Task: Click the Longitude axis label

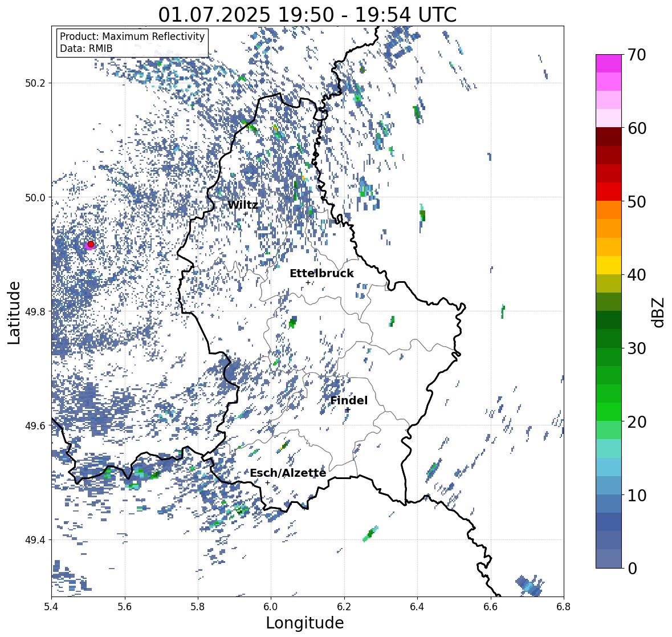Action: pyautogui.click(x=305, y=623)
